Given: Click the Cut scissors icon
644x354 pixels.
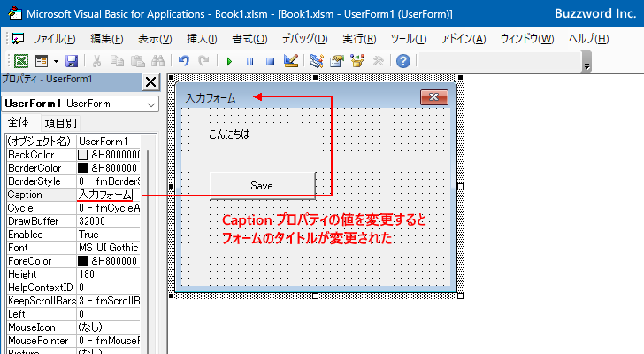Looking at the screenshot, I should (x=97, y=61).
